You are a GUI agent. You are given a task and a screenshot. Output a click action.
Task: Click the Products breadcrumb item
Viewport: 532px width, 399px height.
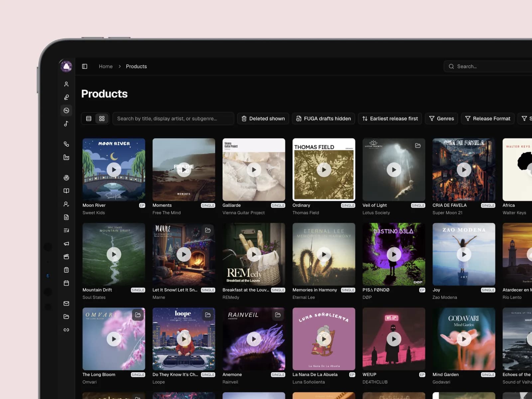pos(136,66)
